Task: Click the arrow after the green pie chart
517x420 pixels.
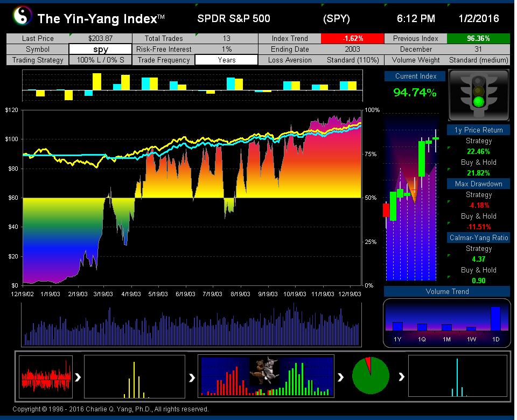Action: pyautogui.click(x=401, y=376)
